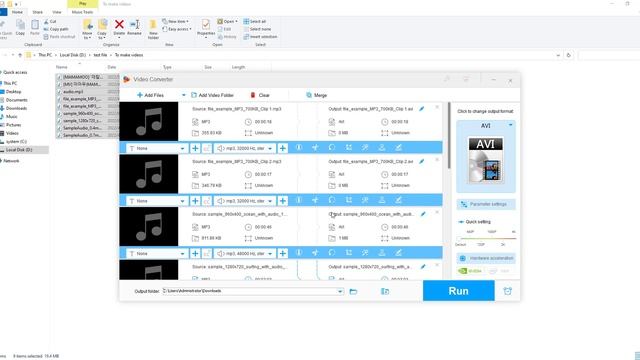
Task: Click New folder in the Explorer ribbon
Action: click(153, 29)
